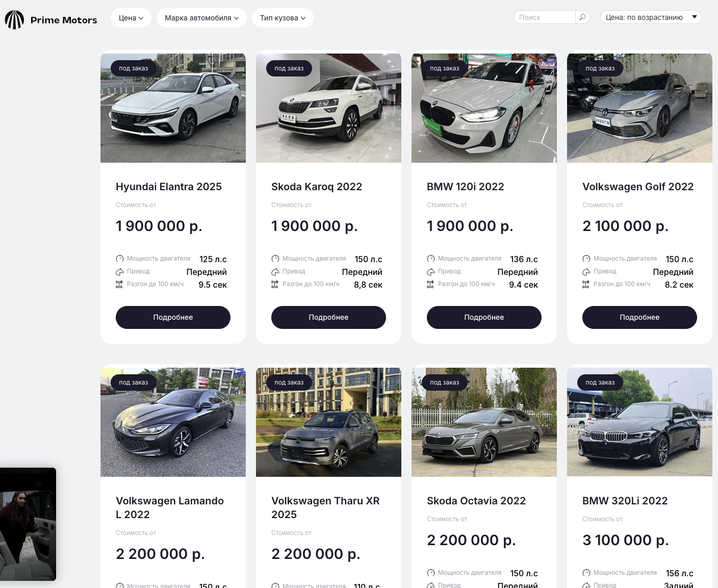Click the engine power icon on BMW 120i card

(430, 259)
